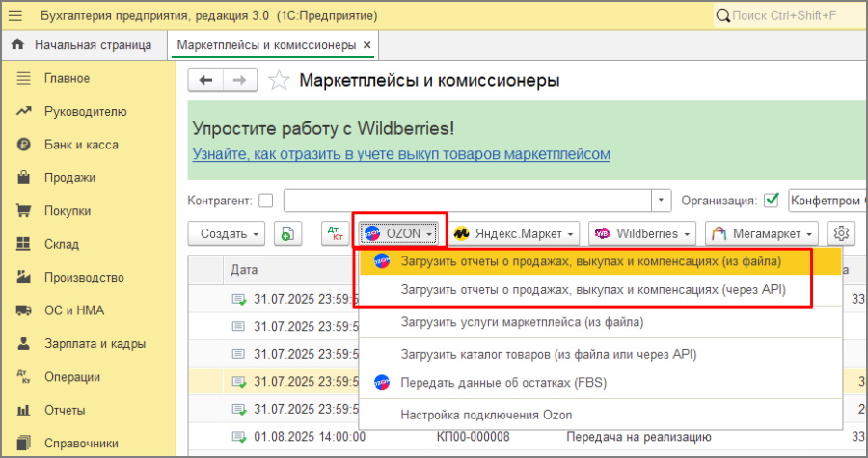Click the Справочники books icon
The height and width of the screenshot is (458, 868).
click(x=23, y=444)
